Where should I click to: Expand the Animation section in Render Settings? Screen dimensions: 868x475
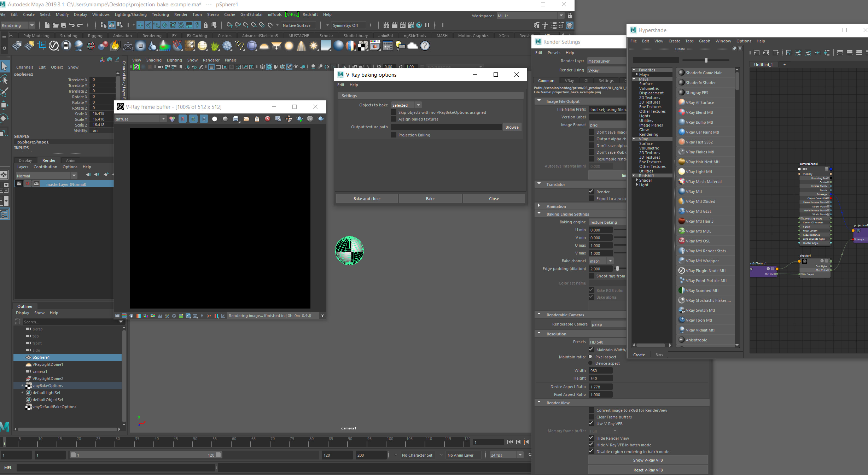(x=539, y=206)
